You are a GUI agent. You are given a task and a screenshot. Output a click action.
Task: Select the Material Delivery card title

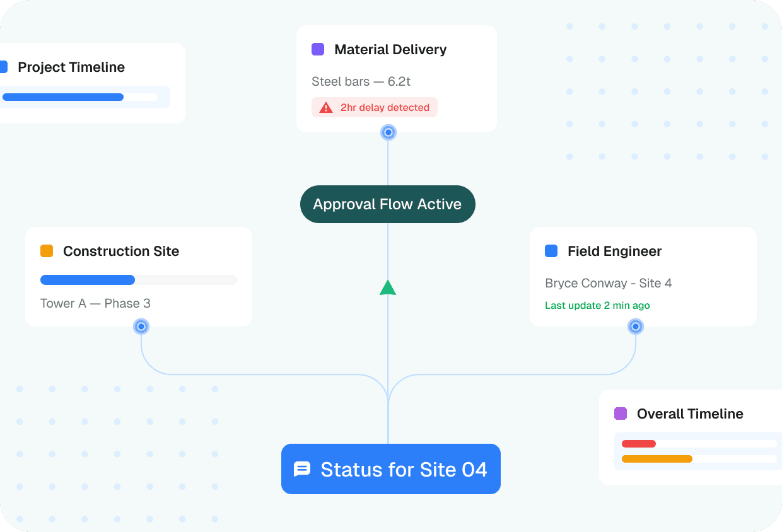[390, 49]
